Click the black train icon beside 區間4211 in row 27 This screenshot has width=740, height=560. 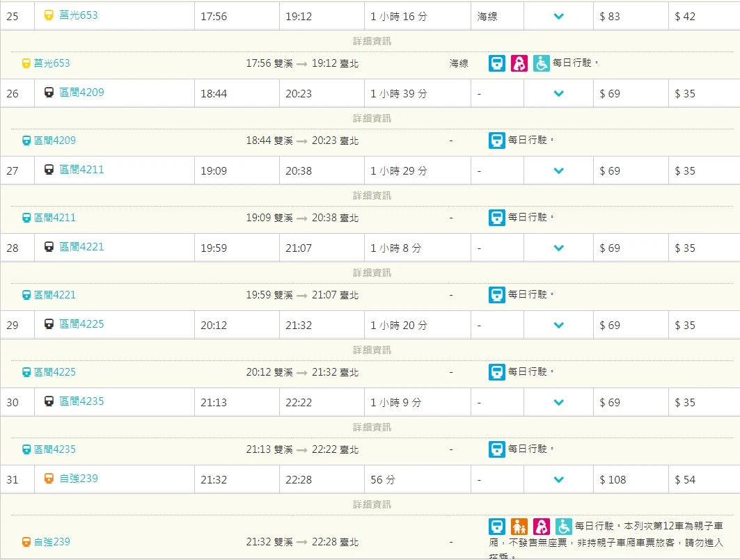[49, 170]
